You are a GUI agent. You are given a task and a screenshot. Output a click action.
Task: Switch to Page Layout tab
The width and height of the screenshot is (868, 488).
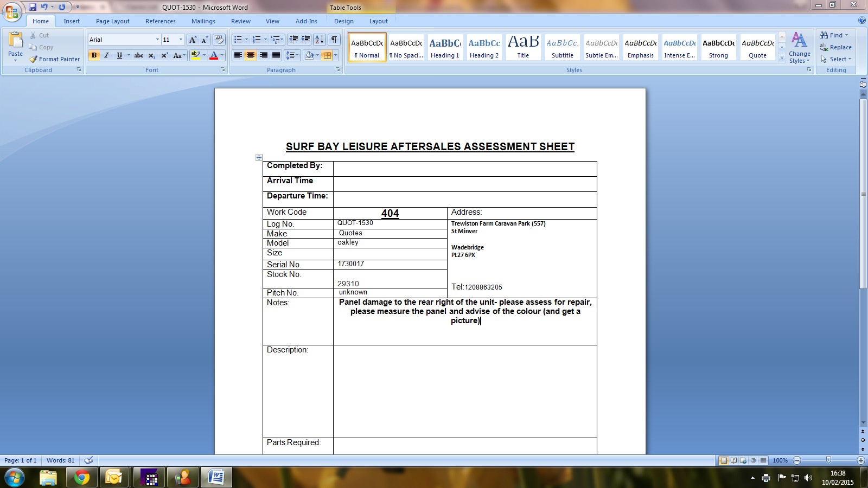tap(113, 21)
